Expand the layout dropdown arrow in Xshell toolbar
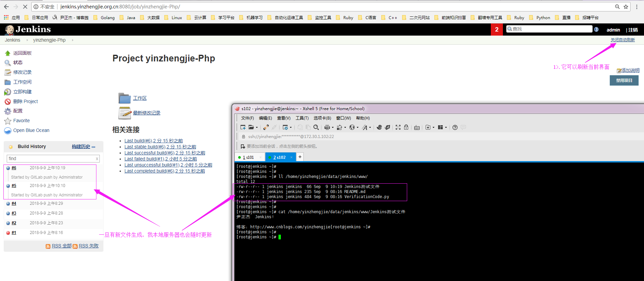 pyautogui.click(x=446, y=127)
